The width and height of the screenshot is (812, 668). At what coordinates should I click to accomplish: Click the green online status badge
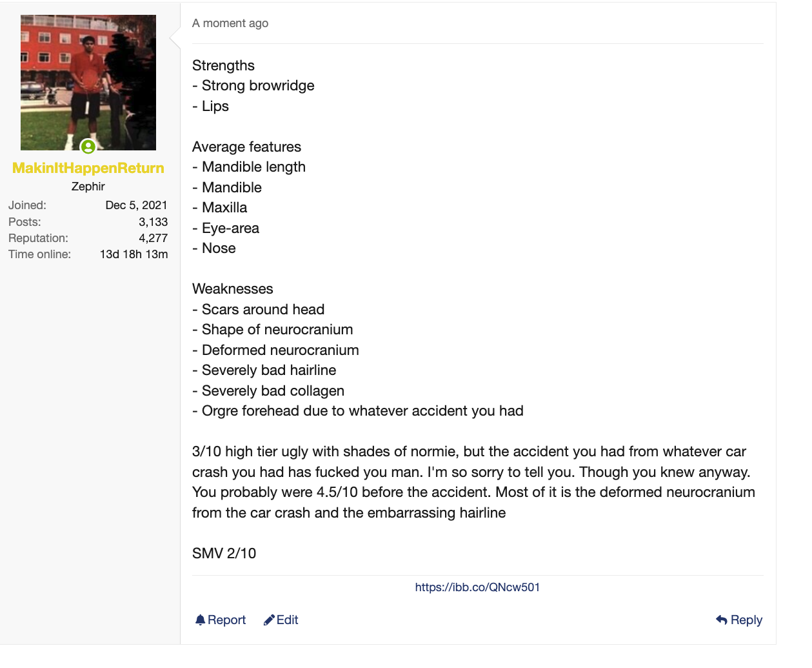[88, 147]
